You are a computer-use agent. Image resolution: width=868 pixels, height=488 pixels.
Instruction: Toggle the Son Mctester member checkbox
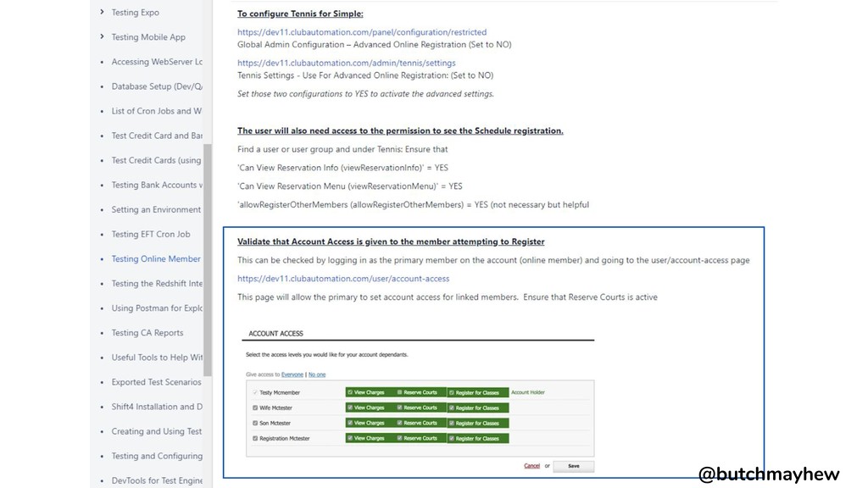click(x=255, y=423)
